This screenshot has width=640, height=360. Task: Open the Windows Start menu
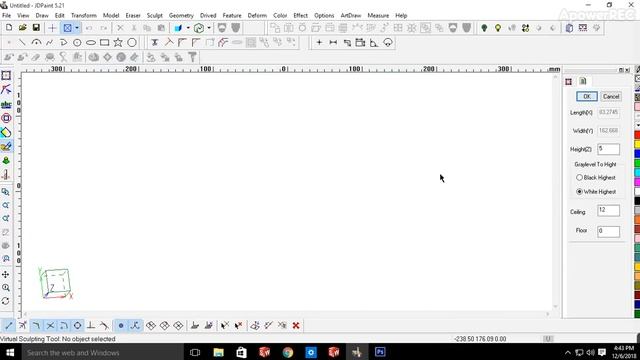tap(10, 352)
